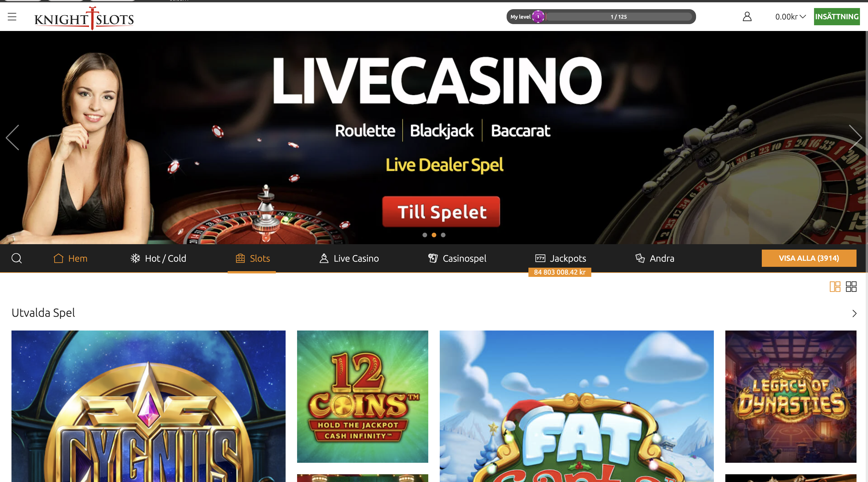The width and height of the screenshot is (868, 482).
Task: Click the Knight Slots logo
Action: 84,19
